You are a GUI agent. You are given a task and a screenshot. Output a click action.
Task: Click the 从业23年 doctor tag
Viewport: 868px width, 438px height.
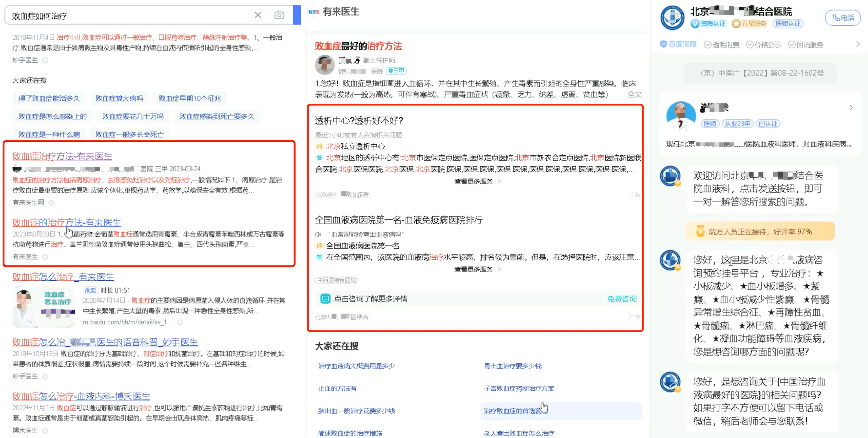coord(738,124)
